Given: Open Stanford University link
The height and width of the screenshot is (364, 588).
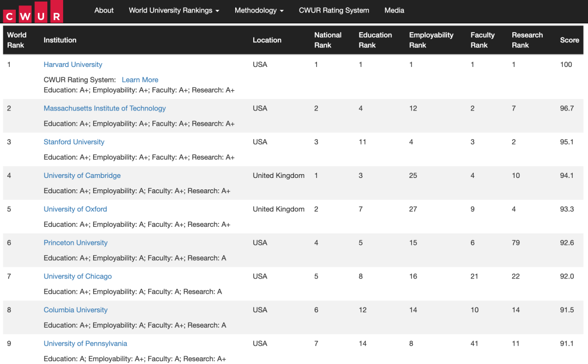Looking at the screenshot, I should [74, 142].
